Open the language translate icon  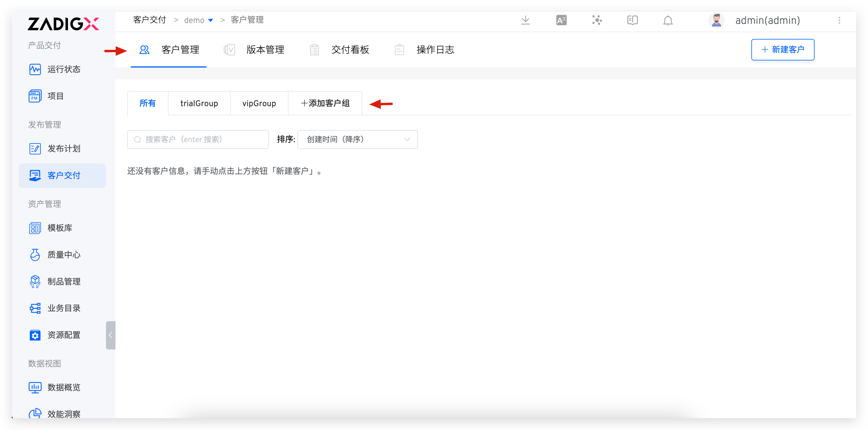(561, 20)
